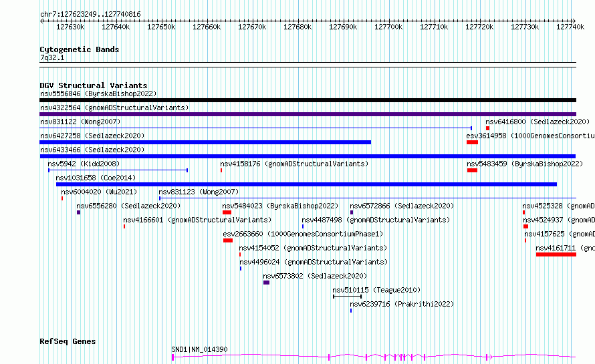Click the red esv3614958 variant block
Screen dimensions: 595x364
coord(473,142)
